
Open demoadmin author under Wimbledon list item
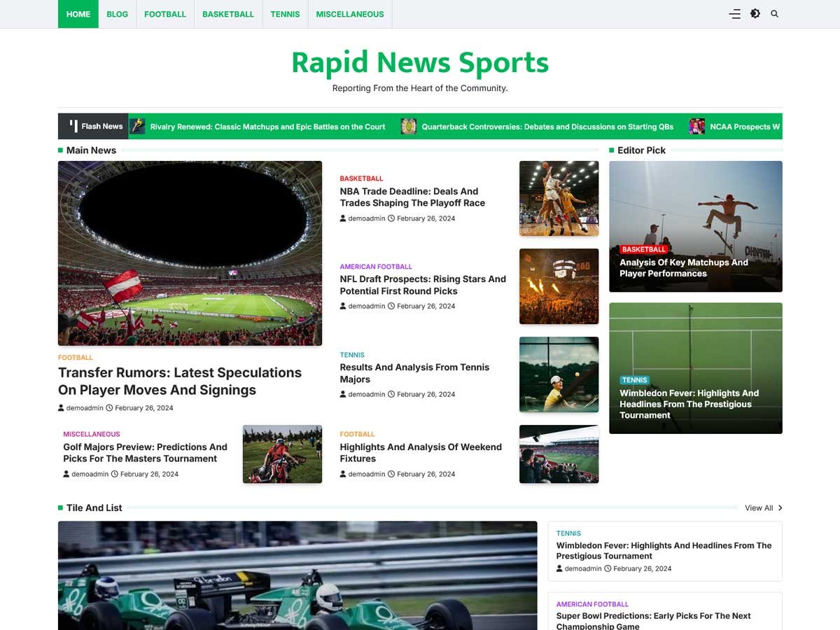(x=583, y=569)
